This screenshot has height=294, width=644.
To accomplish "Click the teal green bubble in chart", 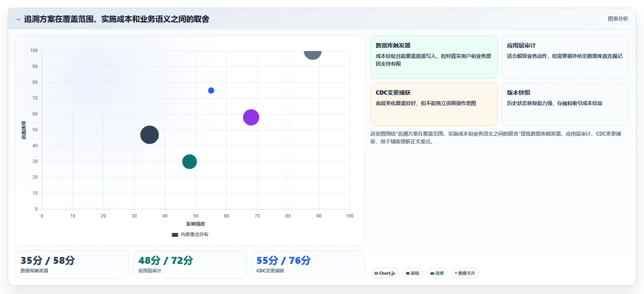I will 189,161.
